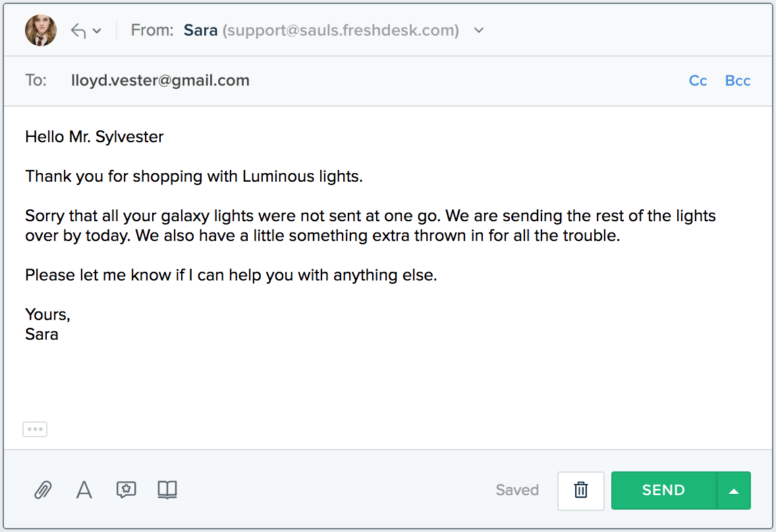776x532 pixels.
Task: Discard the draft with the trash icon
Action: point(580,491)
